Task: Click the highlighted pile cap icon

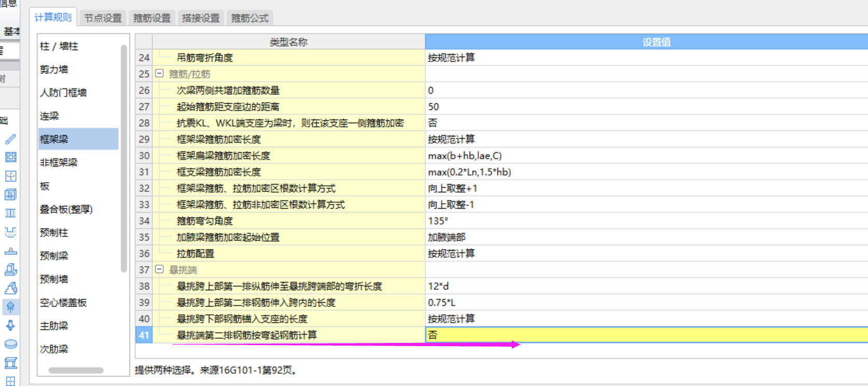Action: click(x=10, y=307)
